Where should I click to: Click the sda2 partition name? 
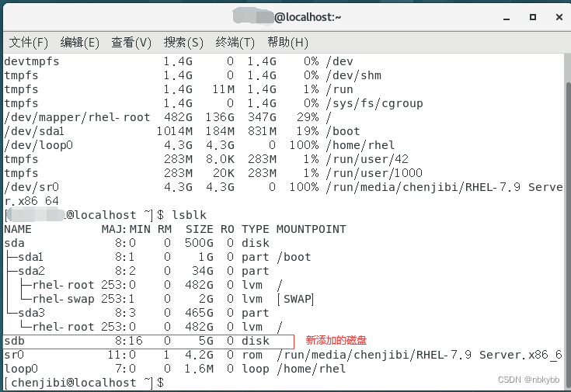point(32,271)
